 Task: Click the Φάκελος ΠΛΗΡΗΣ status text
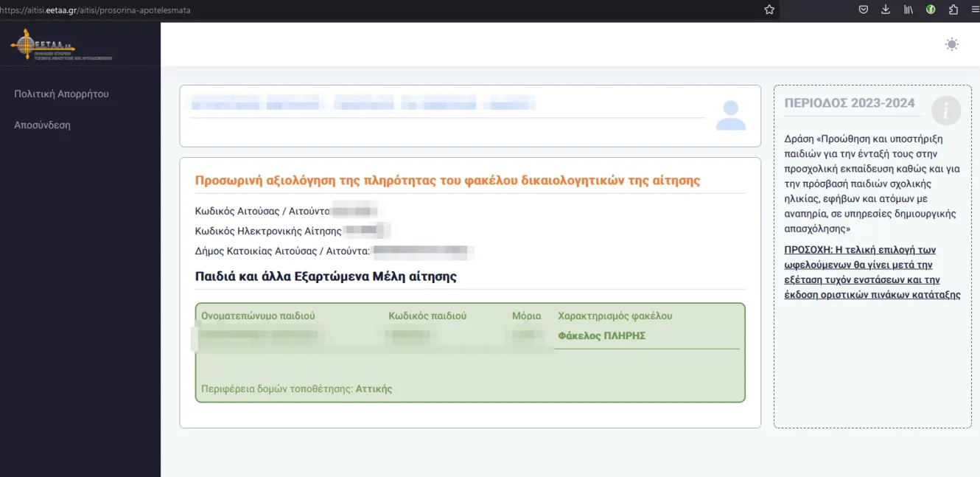point(601,335)
